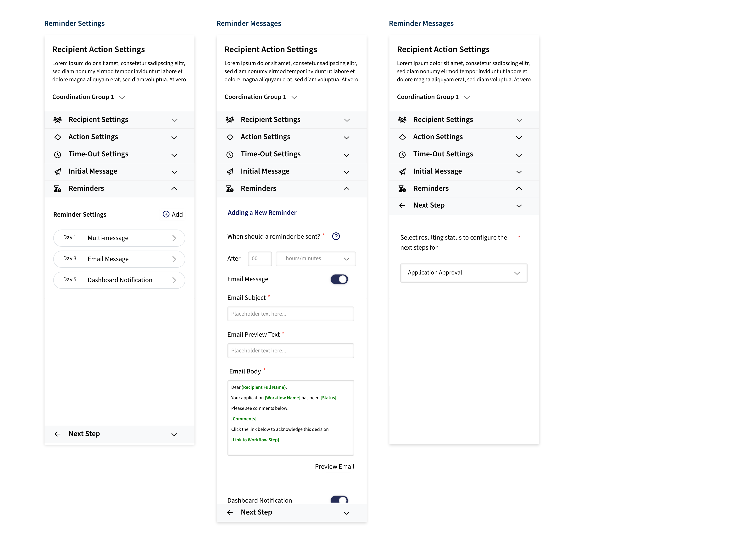Click the {Recipient Full Name} placeholder in email body
Screen dimensions: 756x537
click(264, 387)
